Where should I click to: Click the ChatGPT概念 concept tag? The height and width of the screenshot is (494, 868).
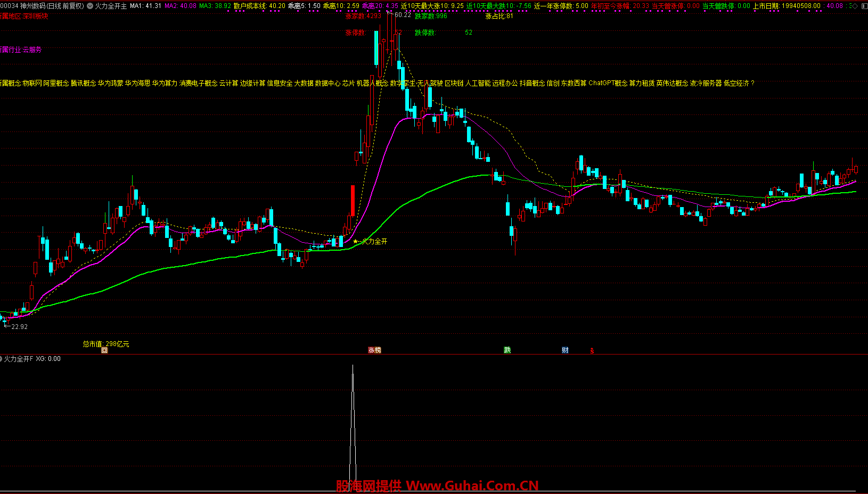point(608,83)
